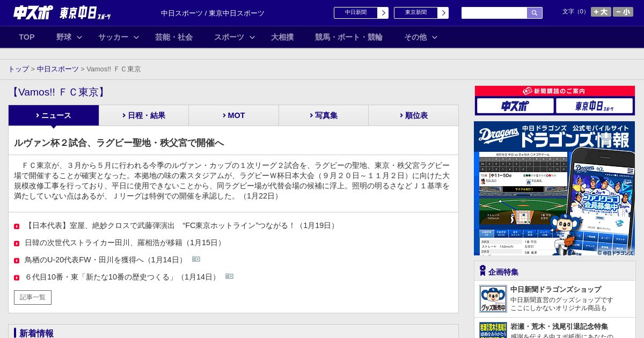Image resolution: width=644 pixels, height=338 pixels.
Task: Open the 東京新聞 link button
Action: [x=416, y=13]
